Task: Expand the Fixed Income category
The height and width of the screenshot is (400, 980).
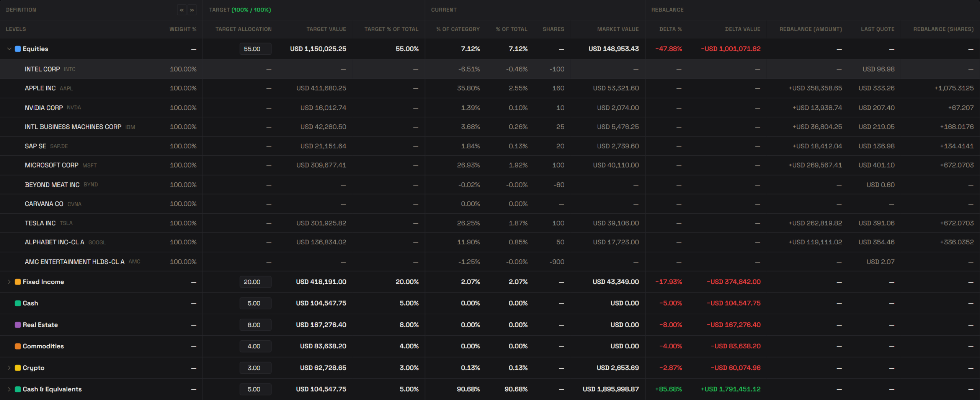Action: [9, 282]
